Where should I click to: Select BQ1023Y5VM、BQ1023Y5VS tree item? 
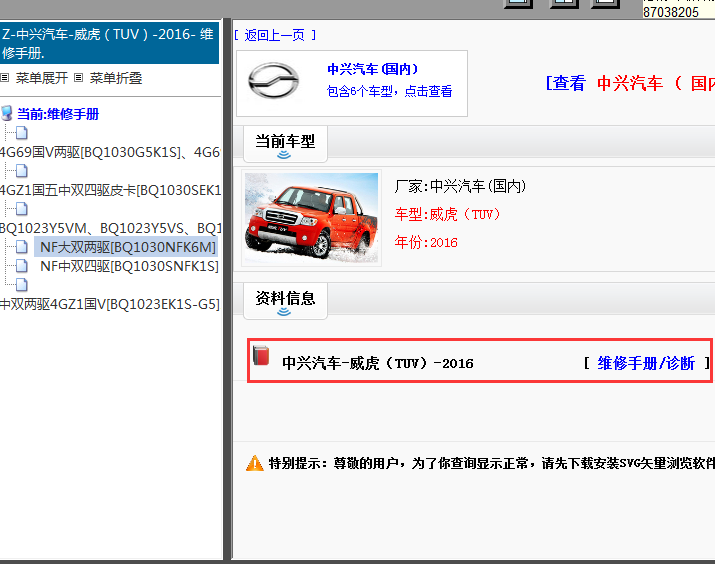[x=110, y=228]
